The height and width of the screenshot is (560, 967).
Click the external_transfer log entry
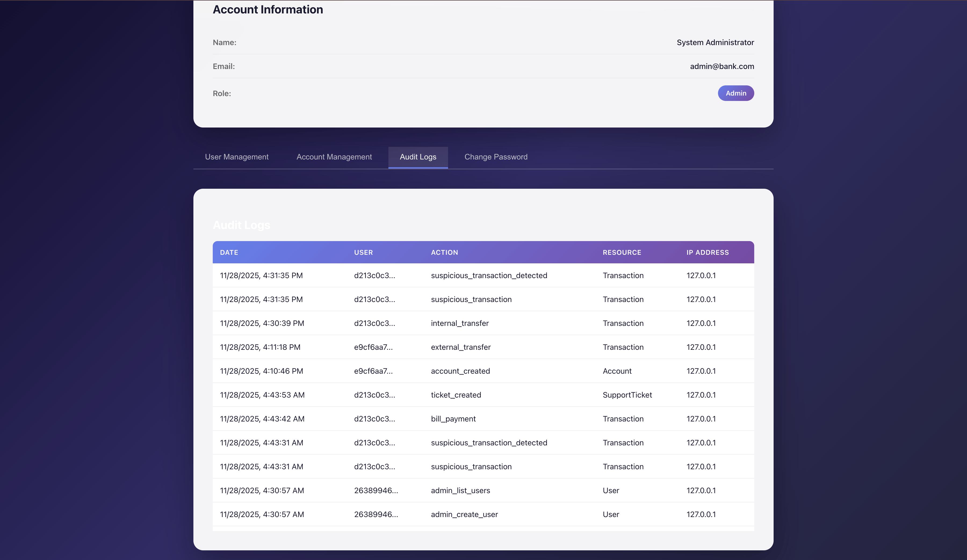coord(460,347)
